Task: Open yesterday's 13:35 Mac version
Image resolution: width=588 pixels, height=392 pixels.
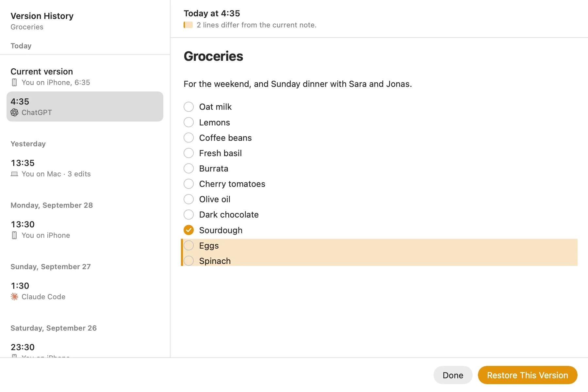Action: [85, 168]
